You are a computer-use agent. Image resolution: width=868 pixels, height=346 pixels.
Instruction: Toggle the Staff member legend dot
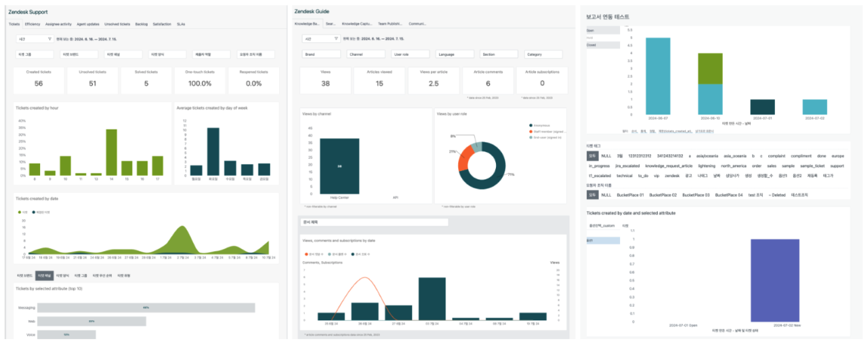531,131
